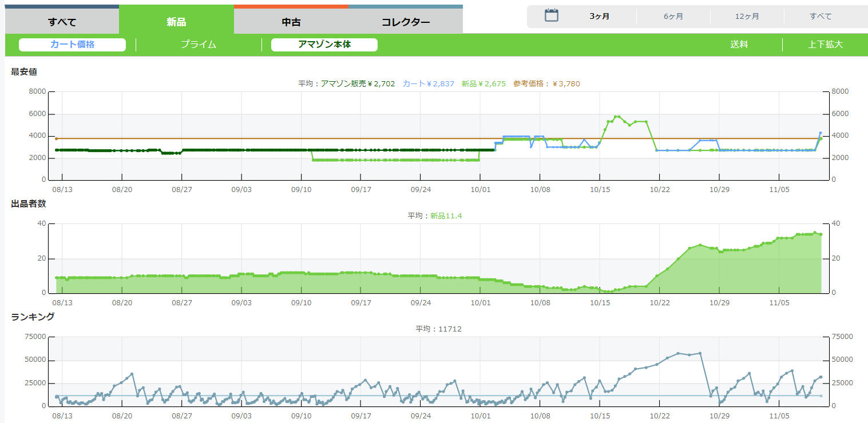
Task: Click the 参考価格 ¥3,780 legend entry
Action: click(x=546, y=83)
